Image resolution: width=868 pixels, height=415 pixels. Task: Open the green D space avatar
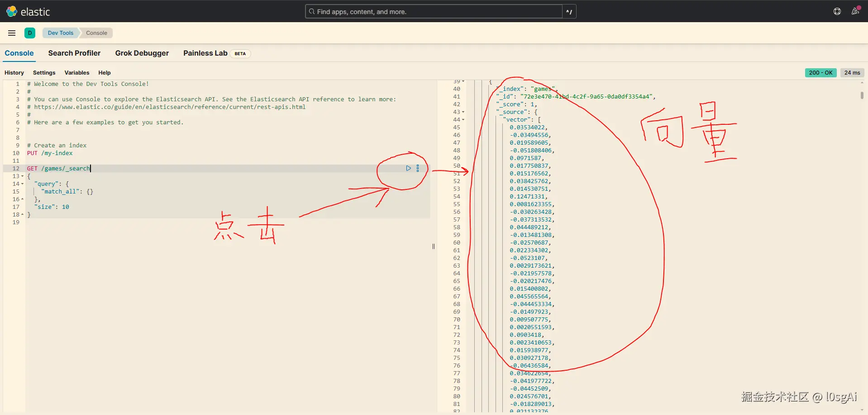click(x=30, y=33)
